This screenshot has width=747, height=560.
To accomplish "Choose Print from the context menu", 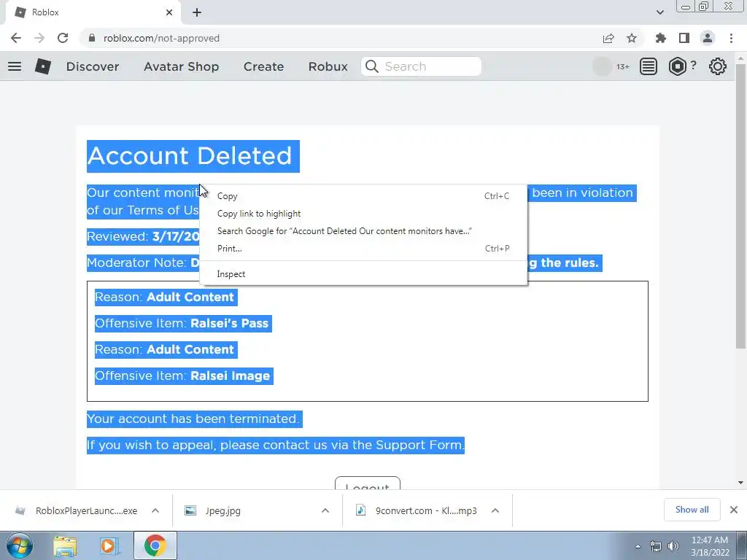I will pos(363,249).
